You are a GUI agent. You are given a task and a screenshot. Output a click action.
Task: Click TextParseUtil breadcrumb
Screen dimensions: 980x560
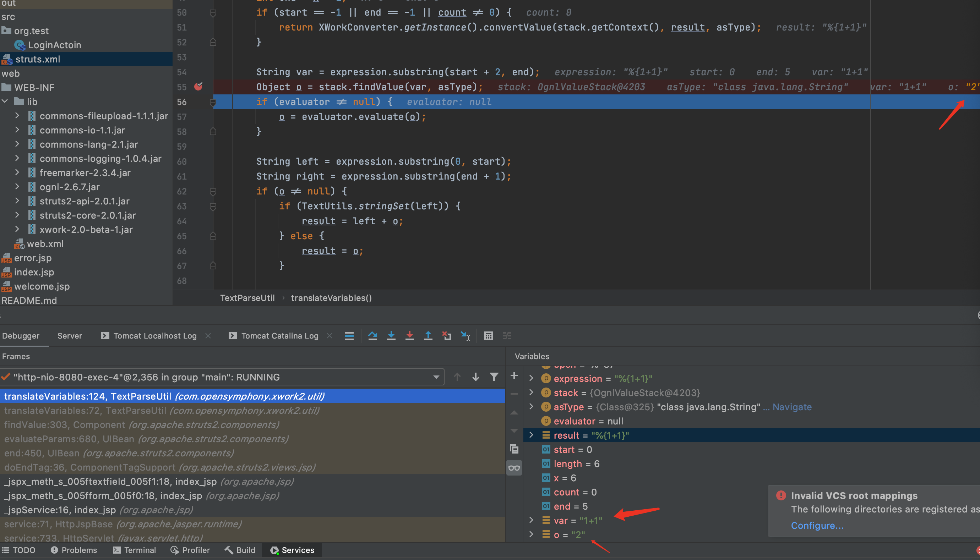point(247,298)
